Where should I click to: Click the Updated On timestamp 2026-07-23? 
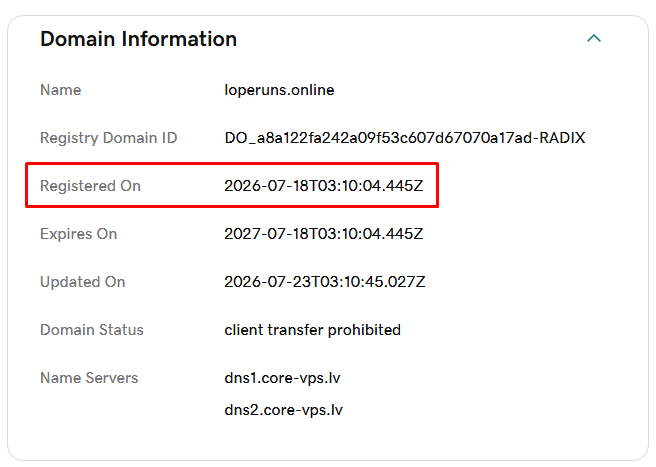(x=325, y=282)
